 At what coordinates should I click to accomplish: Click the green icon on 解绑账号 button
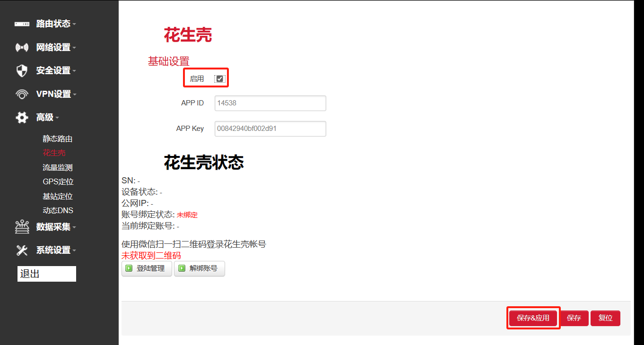click(182, 268)
